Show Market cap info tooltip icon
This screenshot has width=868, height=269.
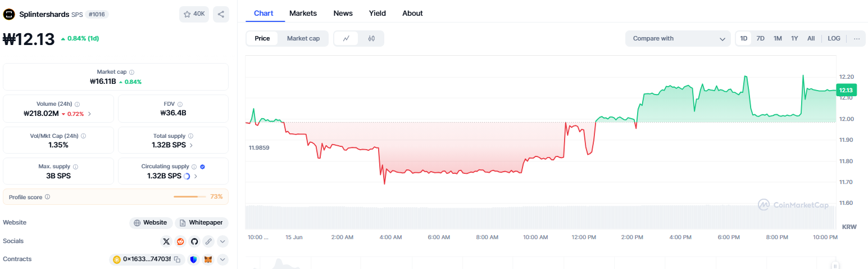(x=132, y=72)
